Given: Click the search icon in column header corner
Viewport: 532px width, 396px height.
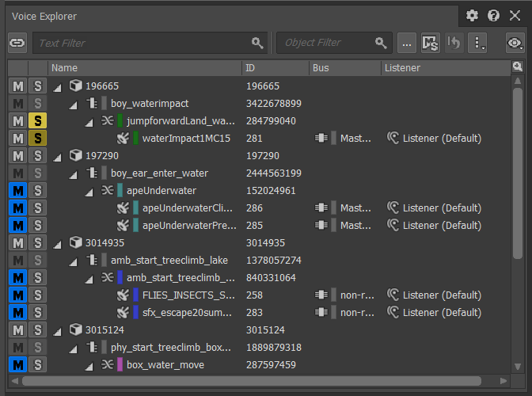Looking at the screenshot, I should point(518,67).
